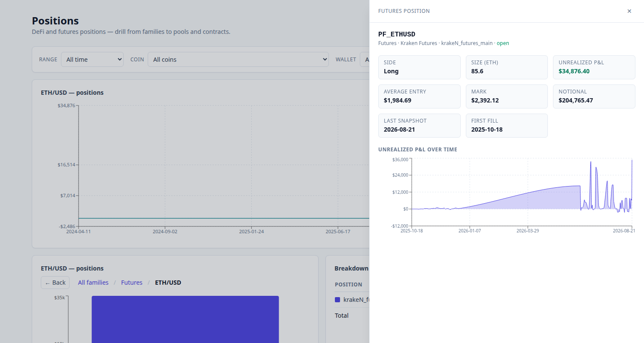Select the krakeN position color swatch
This screenshot has width=644, height=343.
tap(337, 300)
